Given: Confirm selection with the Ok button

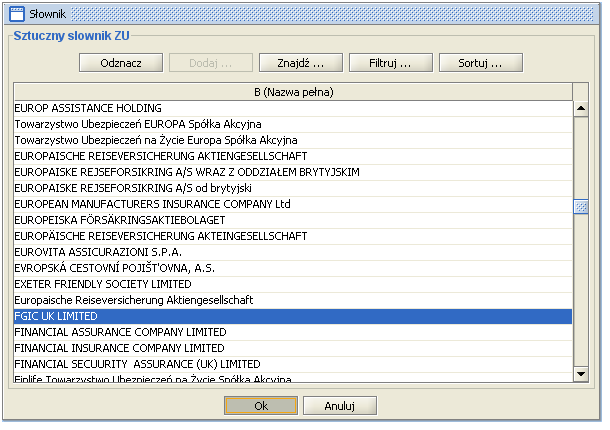Looking at the screenshot, I should 261,406.
